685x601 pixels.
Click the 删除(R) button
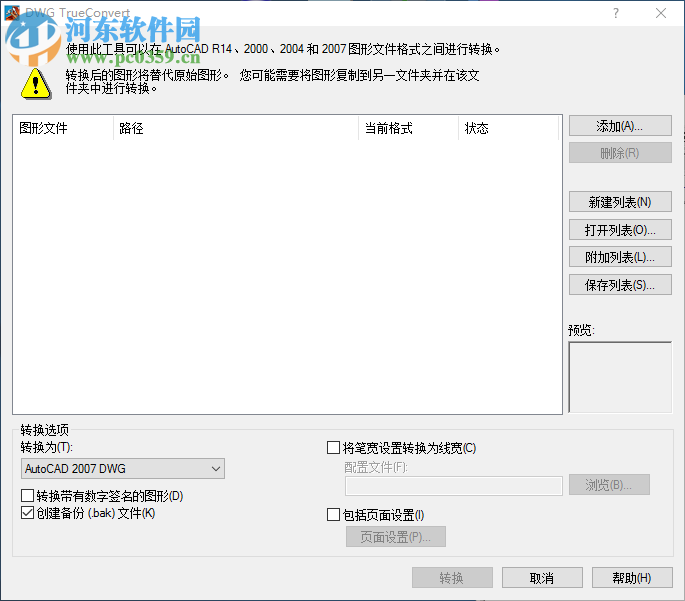point(620,153)
